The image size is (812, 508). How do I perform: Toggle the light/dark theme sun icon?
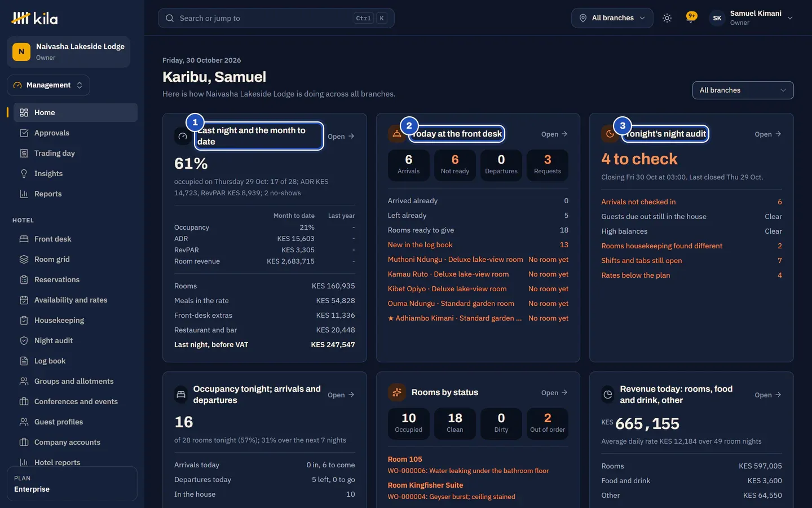tap(667, 18)
